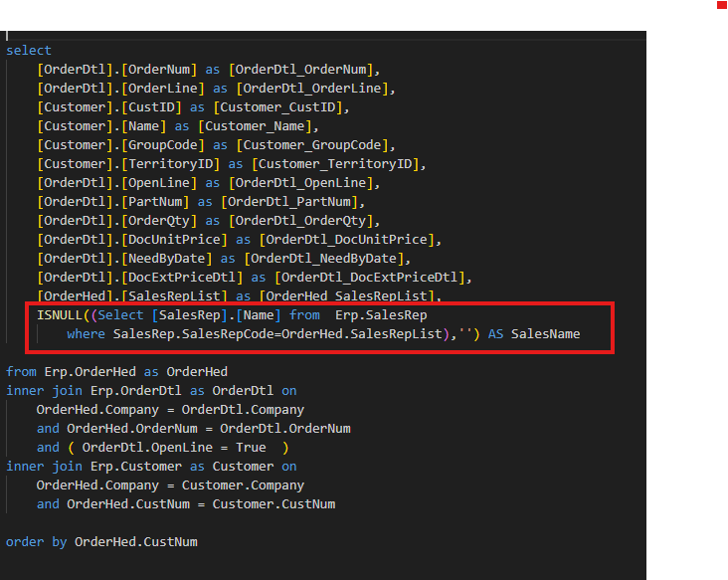The image size is (728, 580).
Task: Click the [OrderDtl_PartNum] alias
Action: pyautogui.click(x=289, y=202)
